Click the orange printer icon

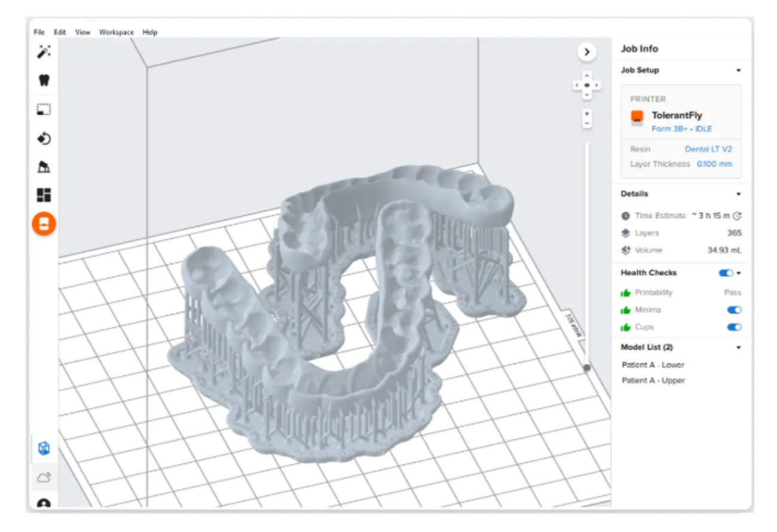coord(637,117)
